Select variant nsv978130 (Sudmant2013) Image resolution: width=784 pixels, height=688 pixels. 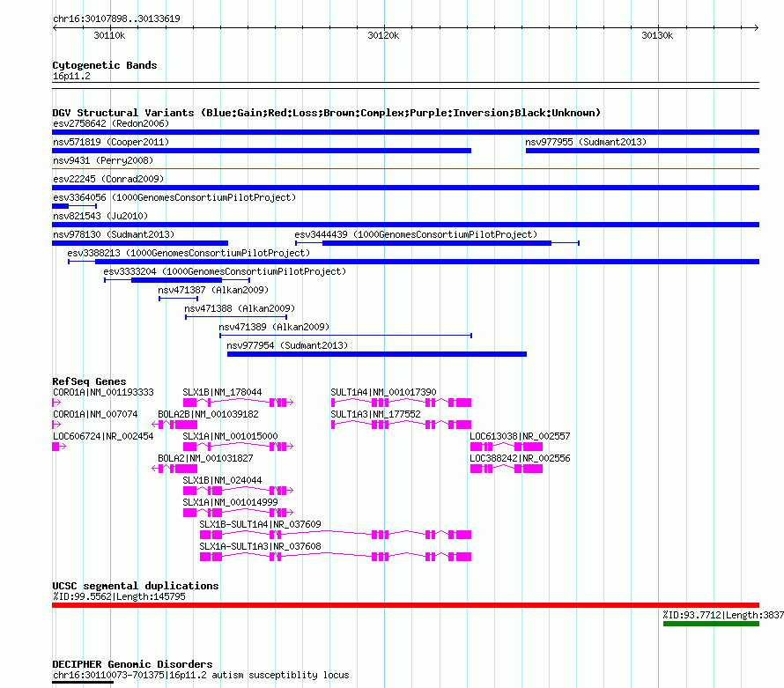(x=114, y=234)
